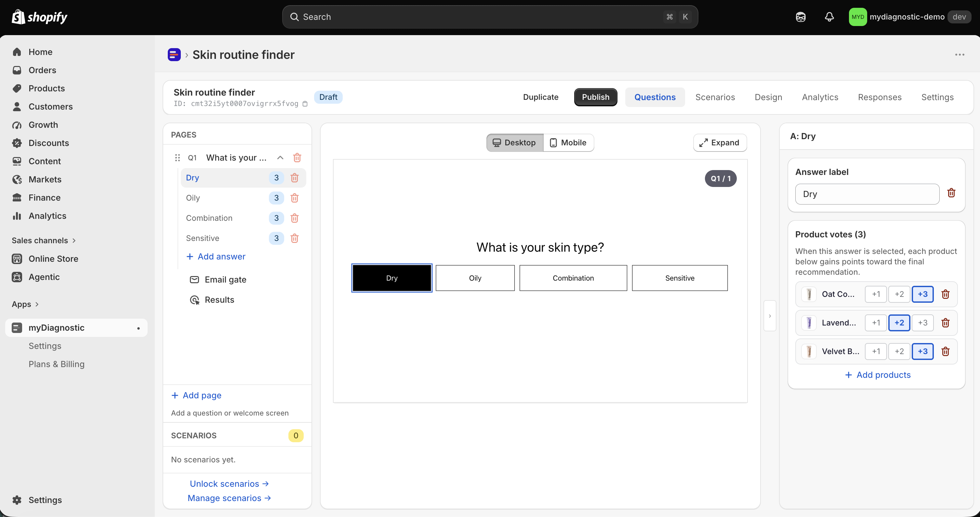Open the three-dot page menu
This screenshot has height=517, width=980.
960,55
